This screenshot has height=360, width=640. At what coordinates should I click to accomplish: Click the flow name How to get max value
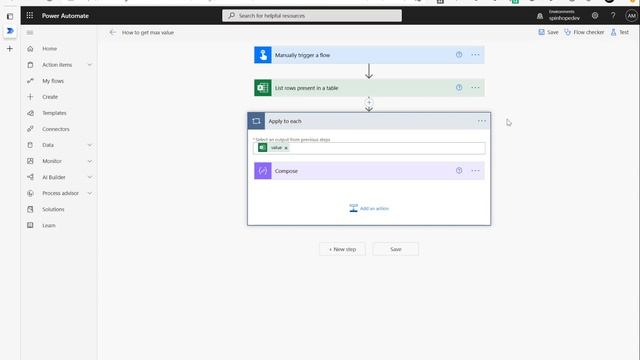[148, 32]
